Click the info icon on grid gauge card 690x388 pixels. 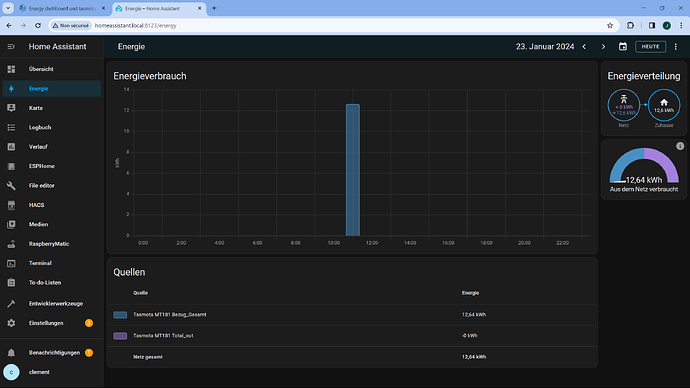click(x=680, y=146)
